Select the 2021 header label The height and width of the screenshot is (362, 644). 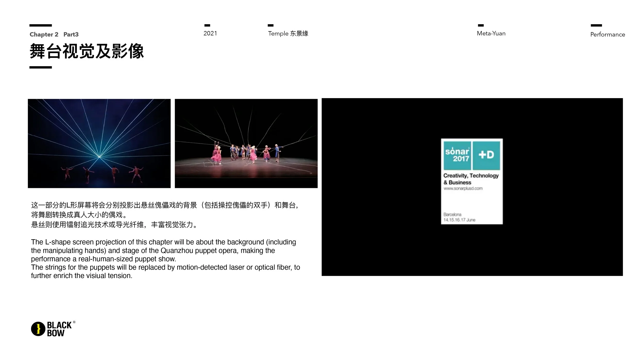[x=210, y=33]
